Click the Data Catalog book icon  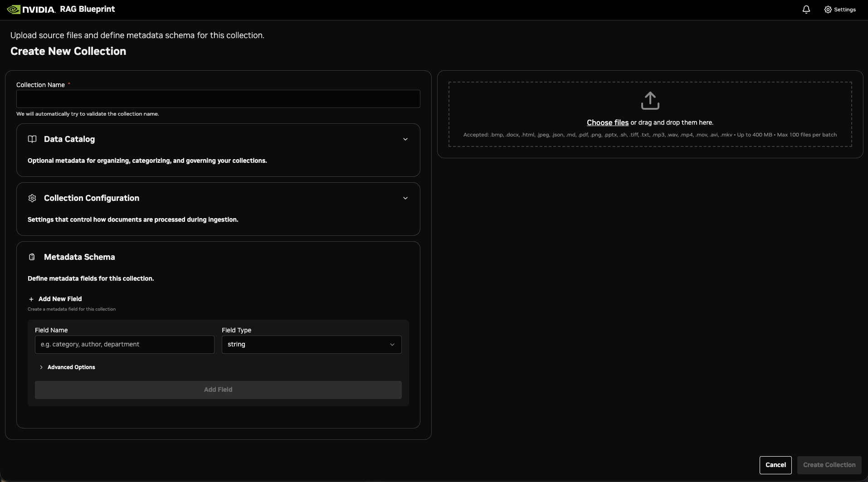pos(32,139)
